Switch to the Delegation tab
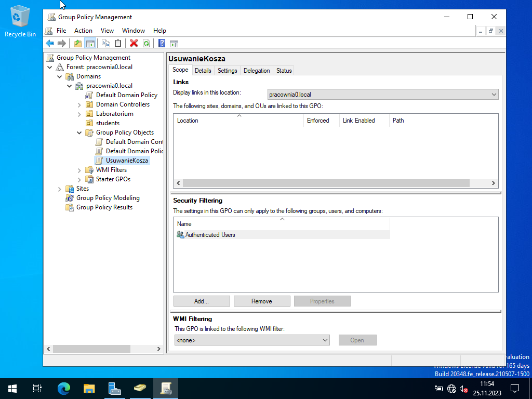 tap(257, 71)
